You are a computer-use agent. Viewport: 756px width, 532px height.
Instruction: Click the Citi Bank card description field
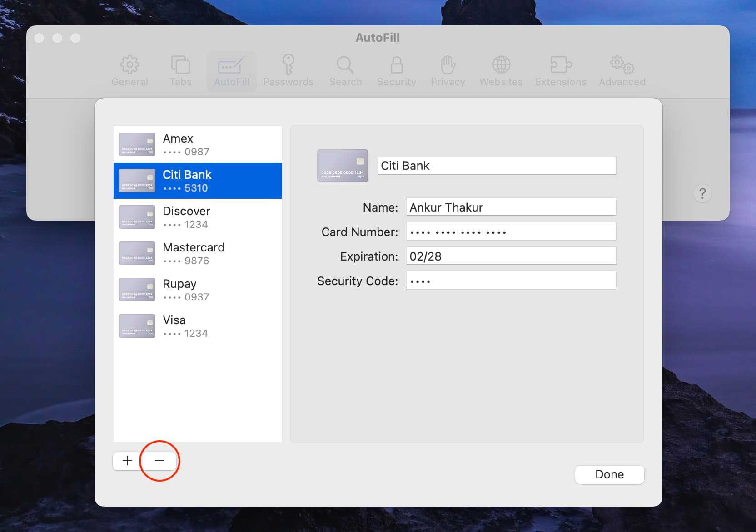(497, 166)
